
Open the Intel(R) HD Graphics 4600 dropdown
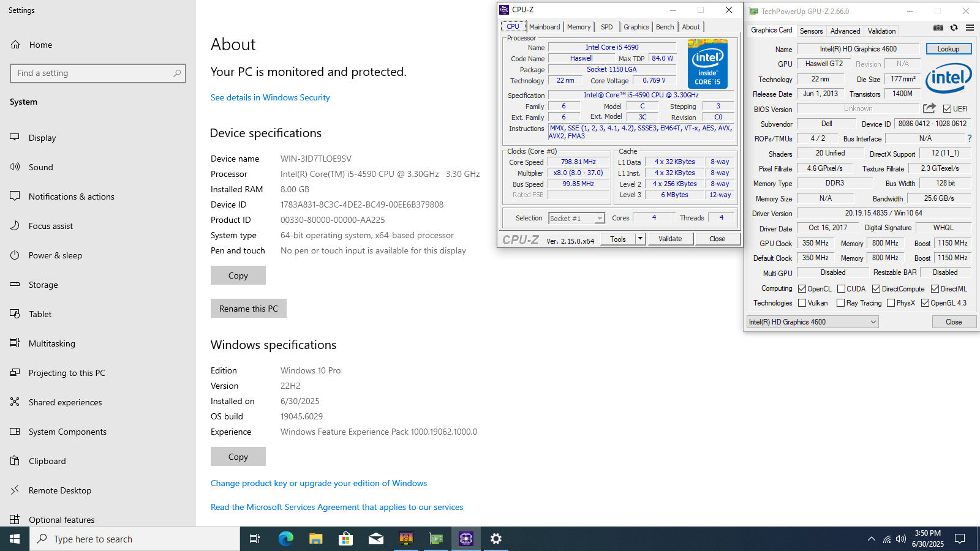tap(812, 322)
